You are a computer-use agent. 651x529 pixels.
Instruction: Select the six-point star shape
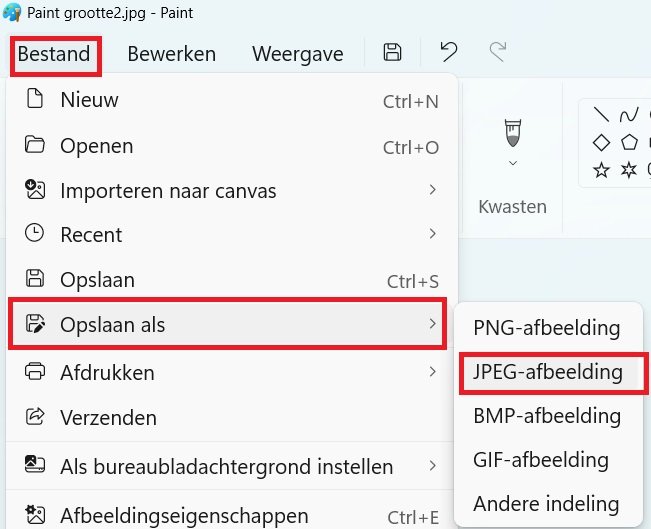tap(628, 170)
